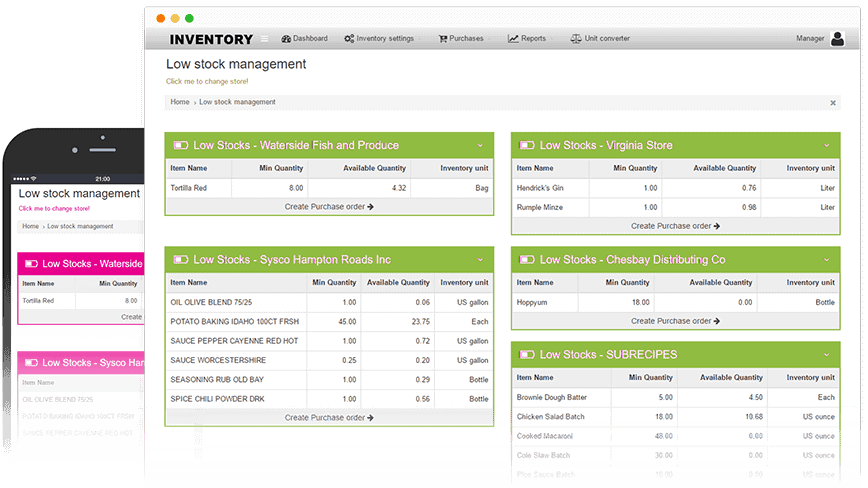
Task: Click battery icon in Virginia Store header
Action: [x=527, y=146]
